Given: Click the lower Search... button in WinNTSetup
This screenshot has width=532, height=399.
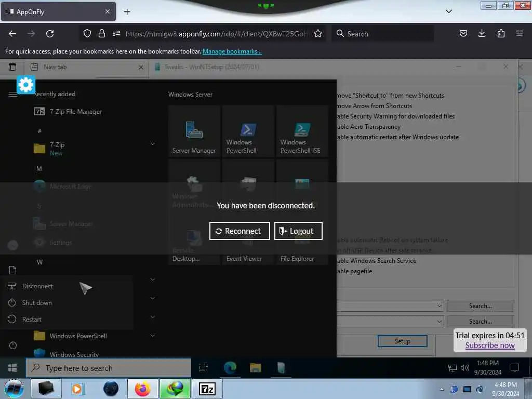Looking at the screenshot, I should click(x=481, y=321).
